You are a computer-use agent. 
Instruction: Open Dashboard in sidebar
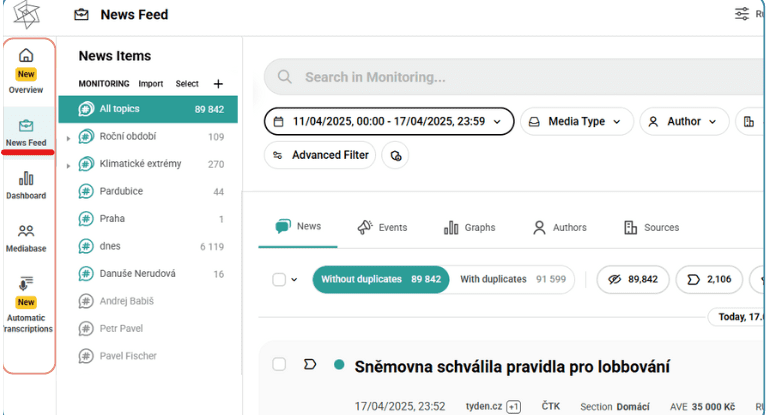tap(26, 179)
